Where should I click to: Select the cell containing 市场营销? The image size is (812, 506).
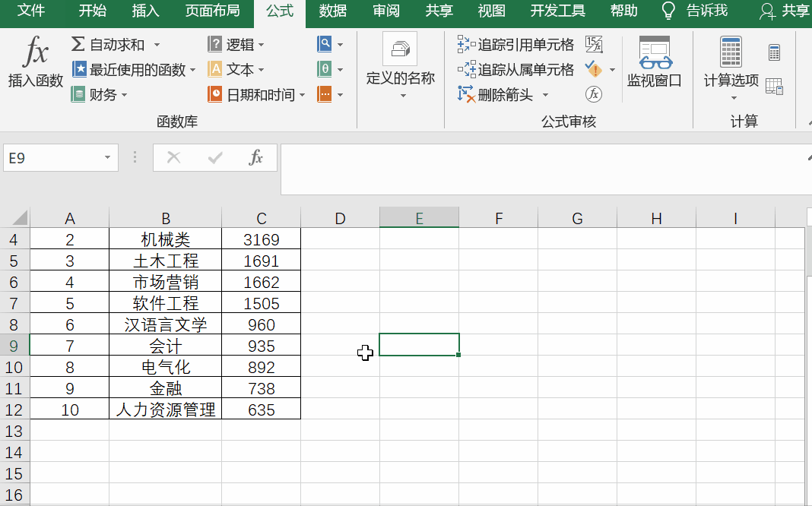[x=165, y=281]
